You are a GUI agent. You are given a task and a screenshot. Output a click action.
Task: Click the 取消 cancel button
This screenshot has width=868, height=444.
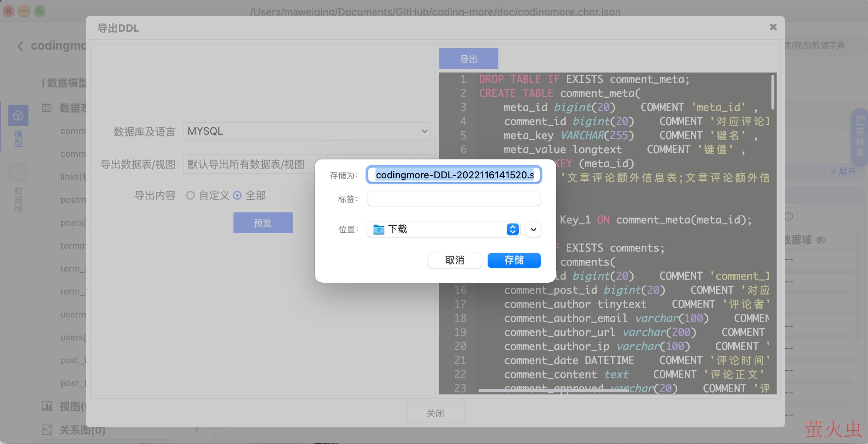click(455, 260)
